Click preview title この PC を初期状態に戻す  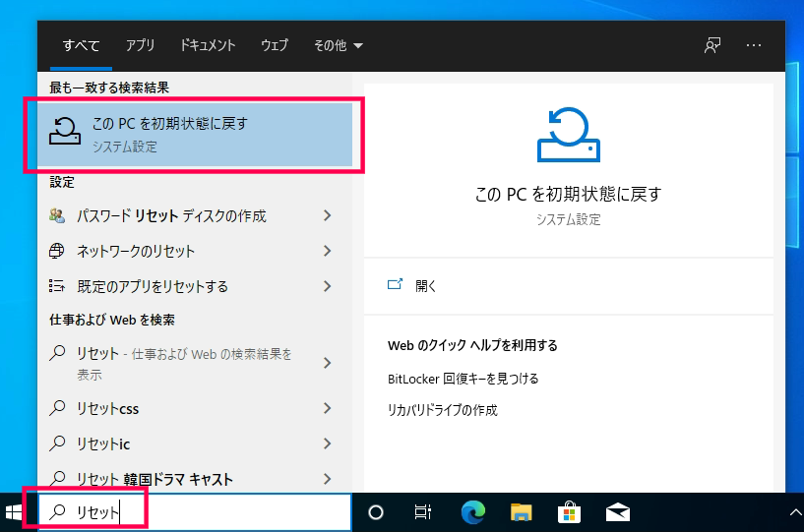click(568, 195)
